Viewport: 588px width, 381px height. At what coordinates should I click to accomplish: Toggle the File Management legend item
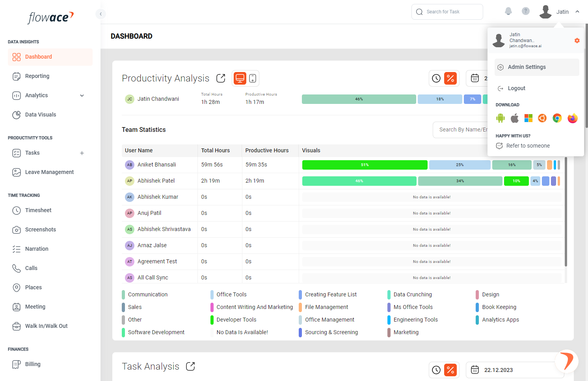(324, 307)
